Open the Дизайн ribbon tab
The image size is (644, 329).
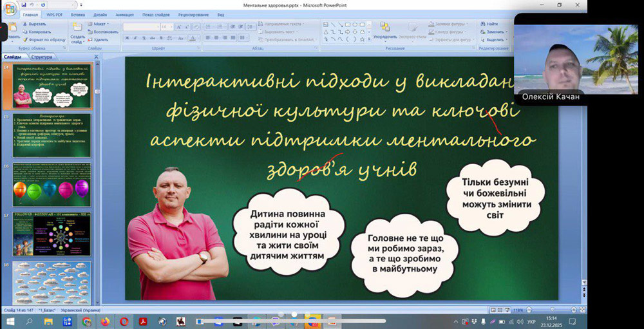100,14
